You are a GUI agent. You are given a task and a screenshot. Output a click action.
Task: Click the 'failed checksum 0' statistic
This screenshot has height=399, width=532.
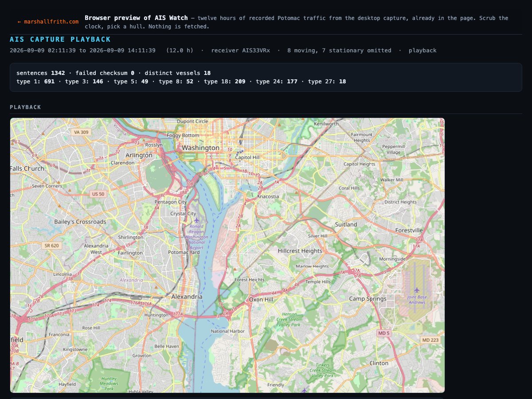105,73
